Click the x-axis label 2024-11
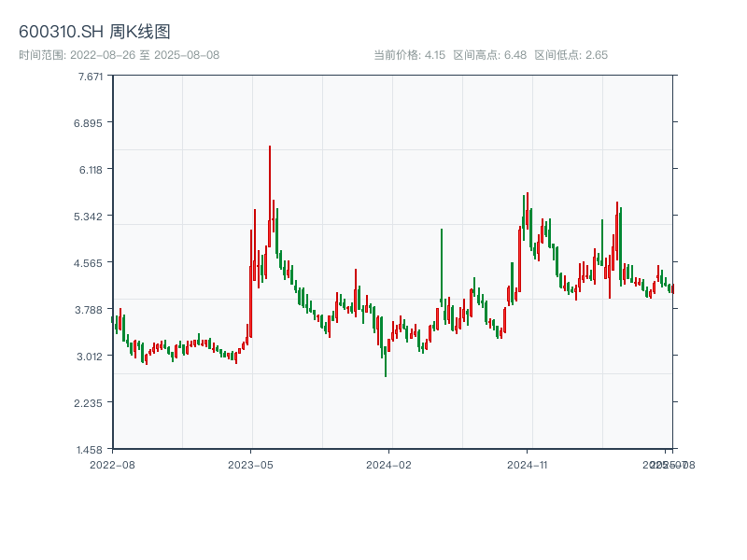The image size is (747, 560). coord(527,465)
